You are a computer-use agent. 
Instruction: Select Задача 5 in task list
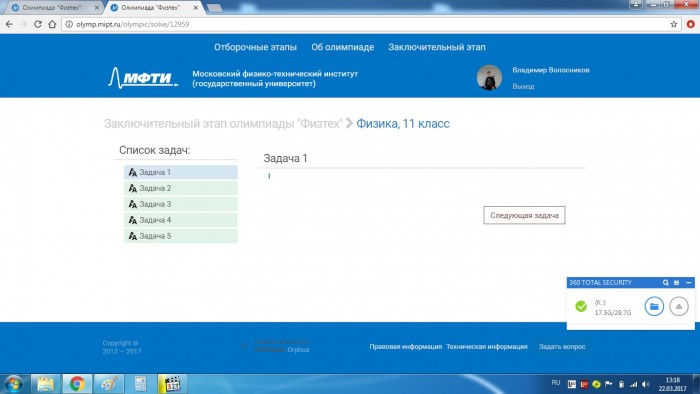[181, 236]
